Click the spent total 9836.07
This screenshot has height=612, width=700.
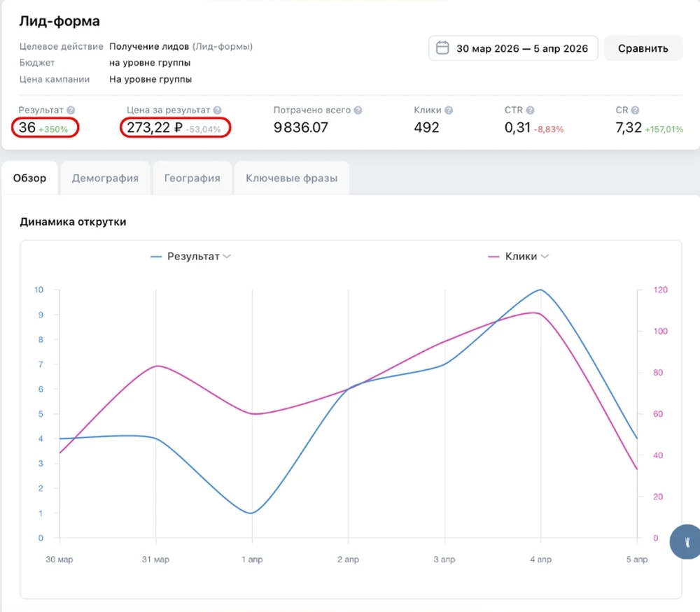[300, 127]
